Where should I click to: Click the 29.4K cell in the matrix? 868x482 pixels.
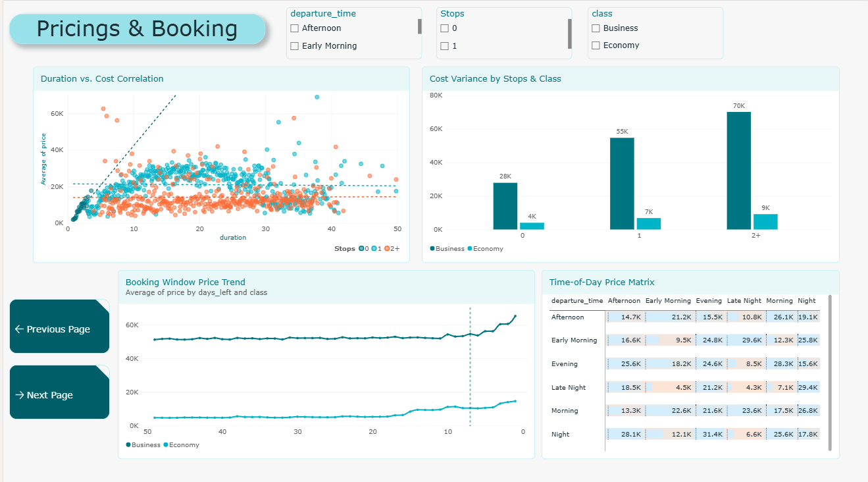[808, 388]
